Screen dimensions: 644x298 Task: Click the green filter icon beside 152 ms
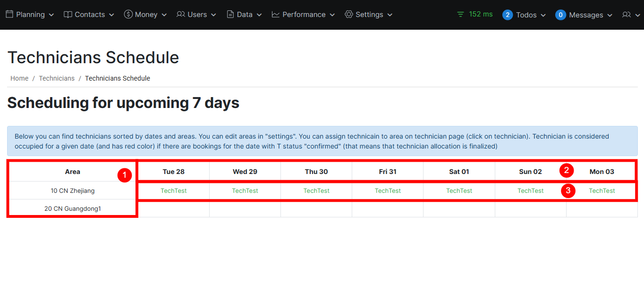(461, 15)
